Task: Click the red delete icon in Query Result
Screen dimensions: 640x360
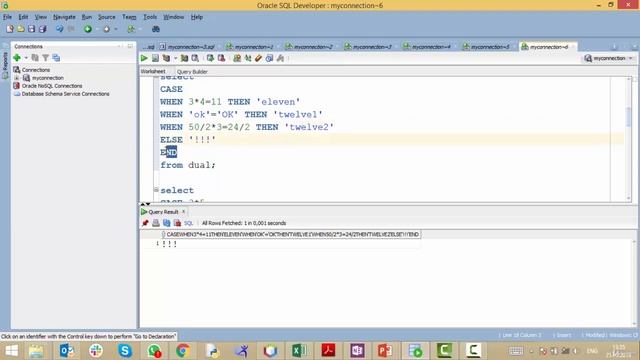Action: pyautogui.click(x=177, y=223)
